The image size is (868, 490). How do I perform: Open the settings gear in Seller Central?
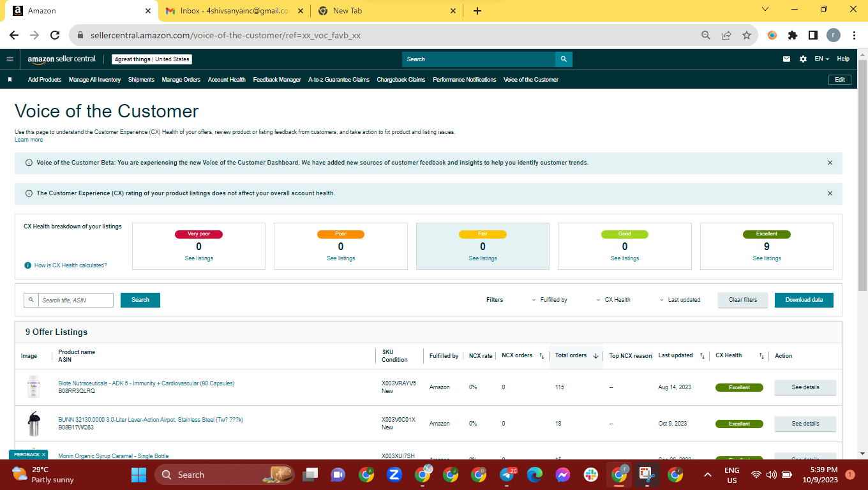[x=803, y=59]
